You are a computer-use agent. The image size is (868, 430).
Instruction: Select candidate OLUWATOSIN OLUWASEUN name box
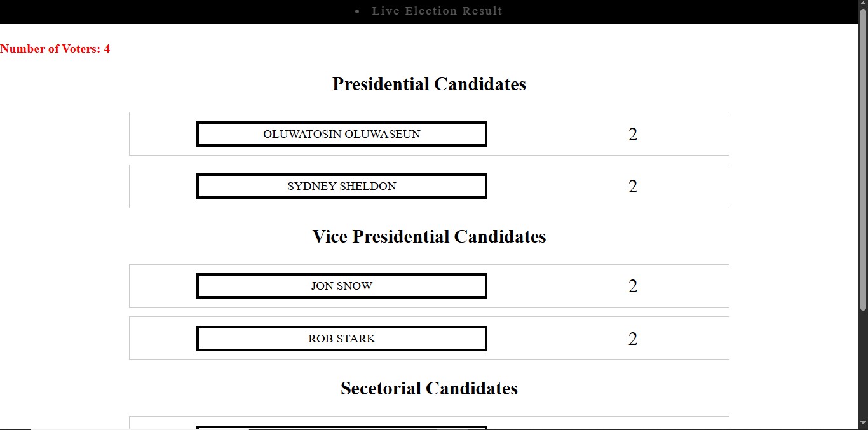(342, 134)
